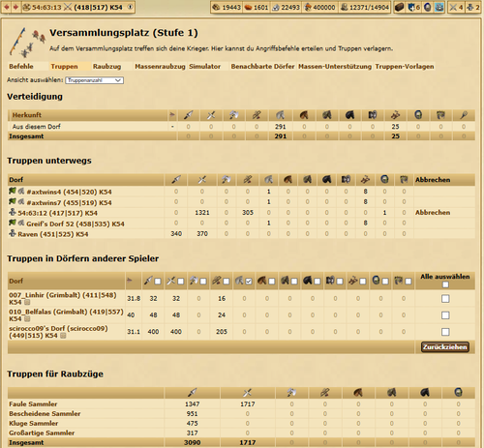Click the wood resource icon showing 19443

(216, 7)
